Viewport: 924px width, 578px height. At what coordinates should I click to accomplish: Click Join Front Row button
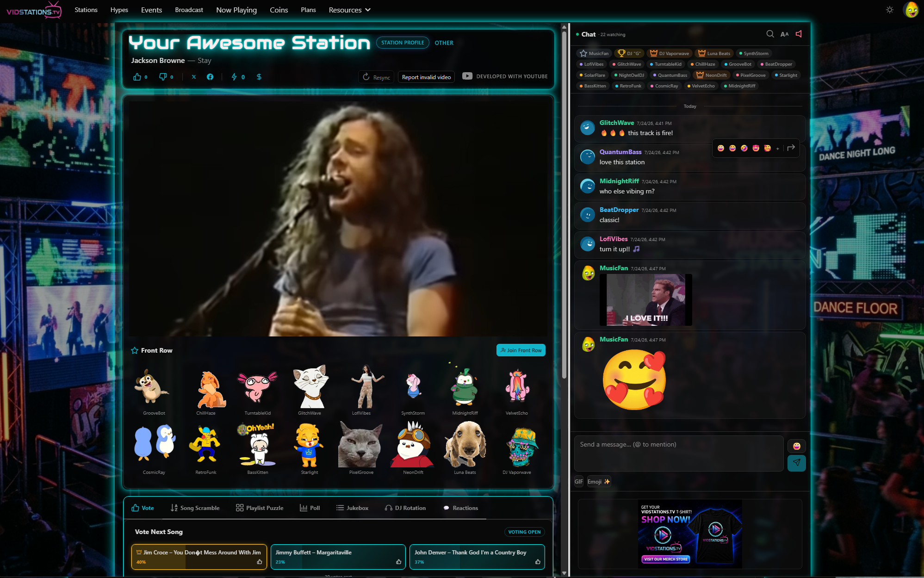click(x=521, y=350)
